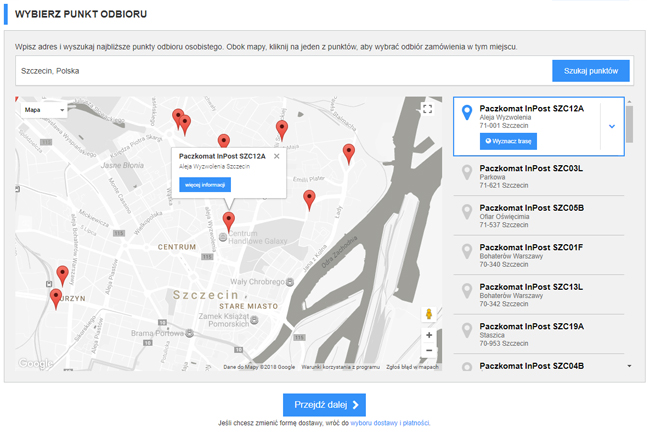Image resolution: width=650 pixels, height=441 pixels.
Task: Click the Centrum Handlowe Galaxy shop icon
Action: [x=223, y=237]
